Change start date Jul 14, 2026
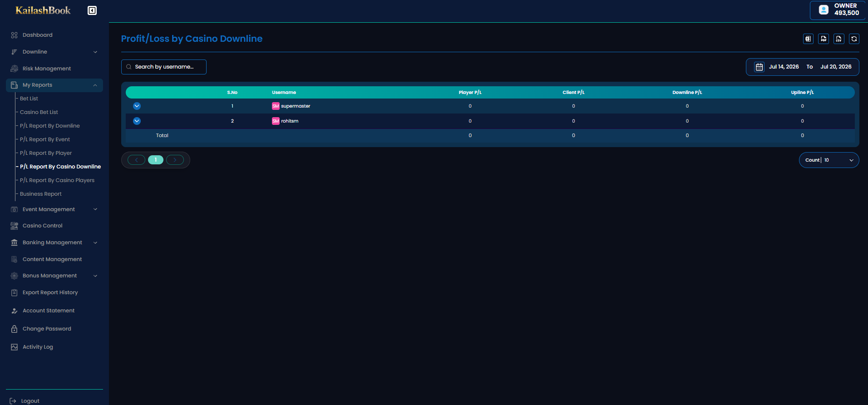This screenshot has height=405, width=868. pos(784,67)
